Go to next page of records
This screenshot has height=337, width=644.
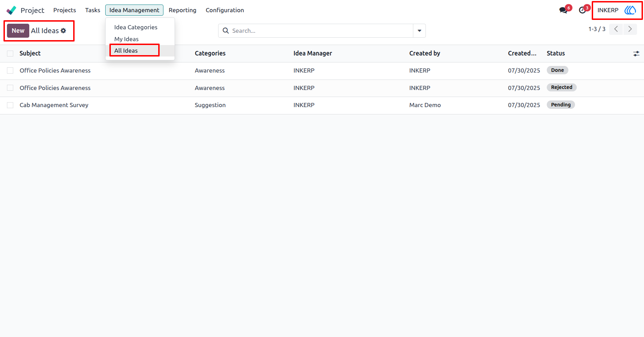(x=630, y=29)
